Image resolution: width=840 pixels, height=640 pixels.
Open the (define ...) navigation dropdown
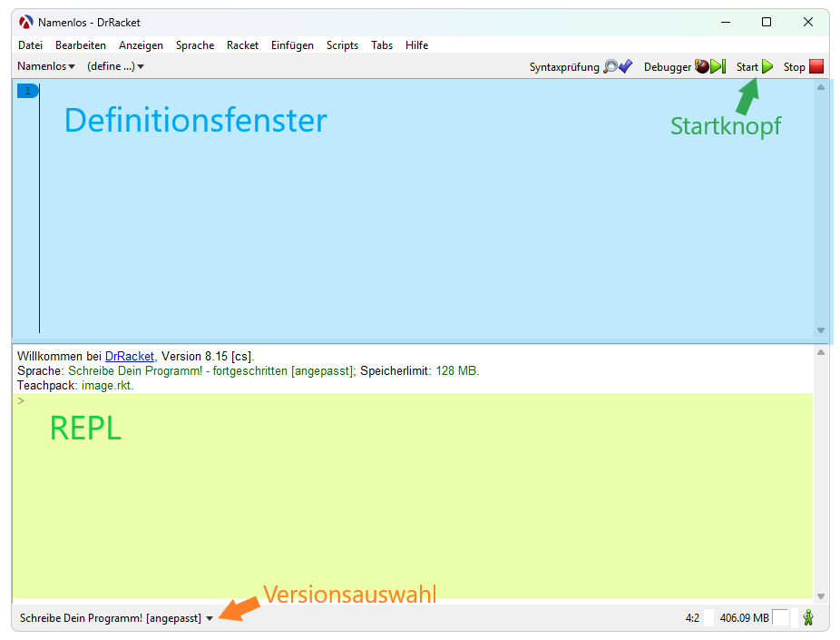pyautogui.click(x=115, y=65)
